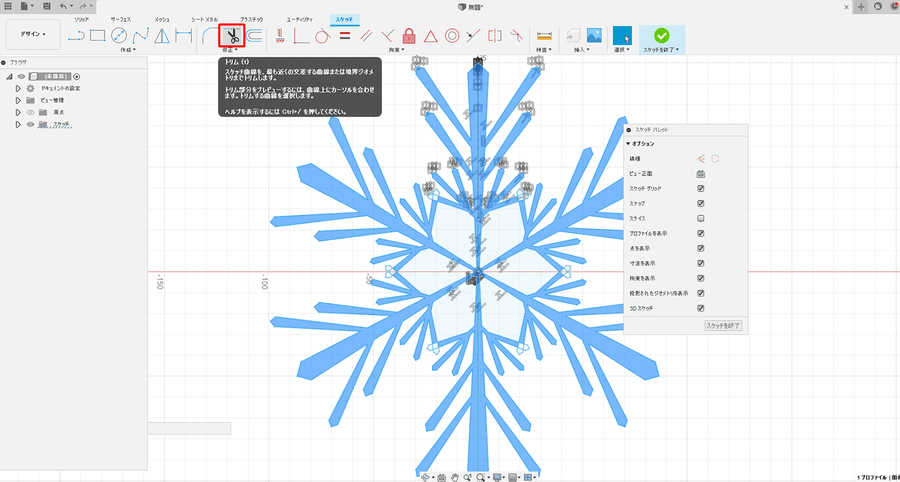This screenshot has width=900, height=482.
Task: Enable Slice (スライス) checkbox
Action: [x=701, y=219]
